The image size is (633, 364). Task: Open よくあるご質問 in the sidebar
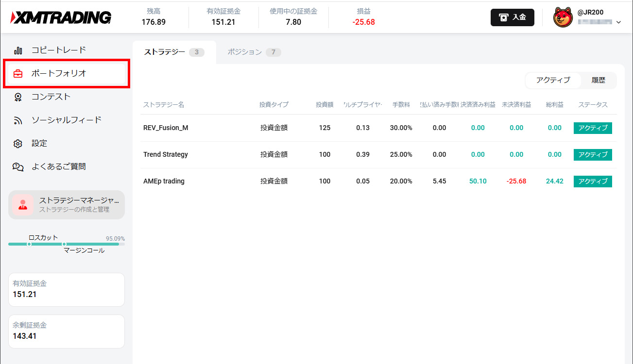(x=59, y=167)
